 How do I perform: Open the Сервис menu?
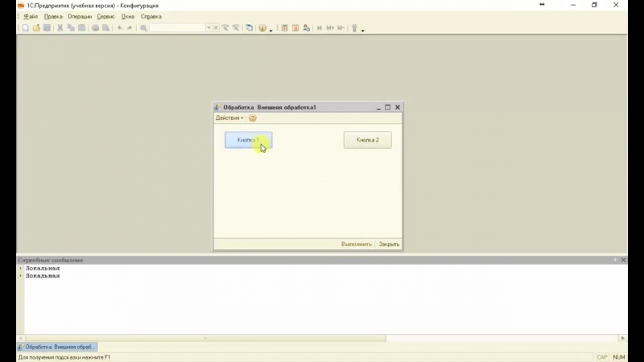105,16
